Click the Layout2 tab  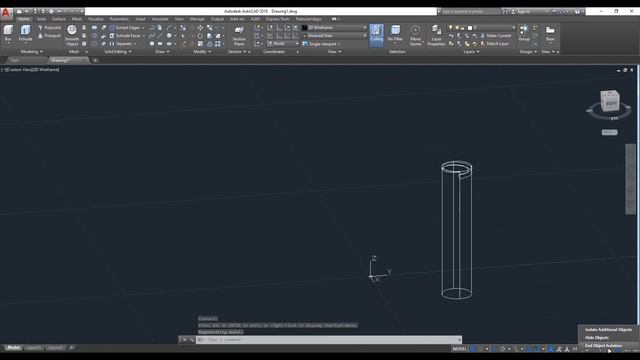pyautogui.click(x=55, y=348)
